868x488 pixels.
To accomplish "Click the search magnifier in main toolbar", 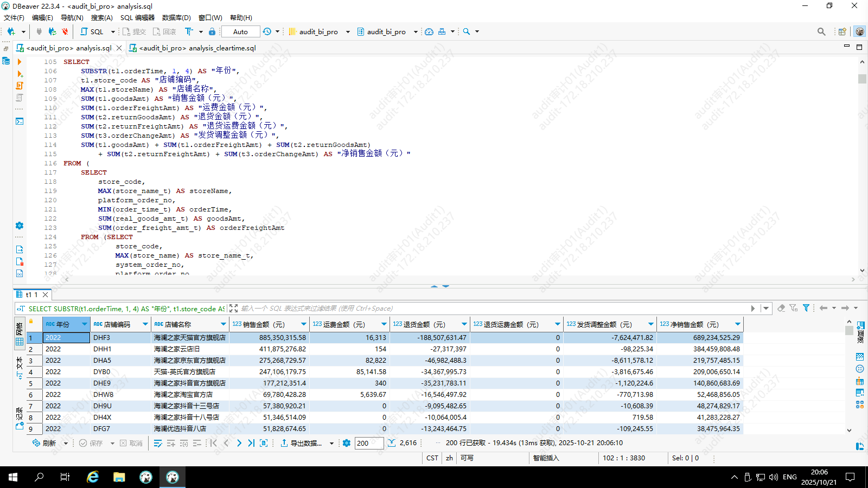I will pos(467,31).
